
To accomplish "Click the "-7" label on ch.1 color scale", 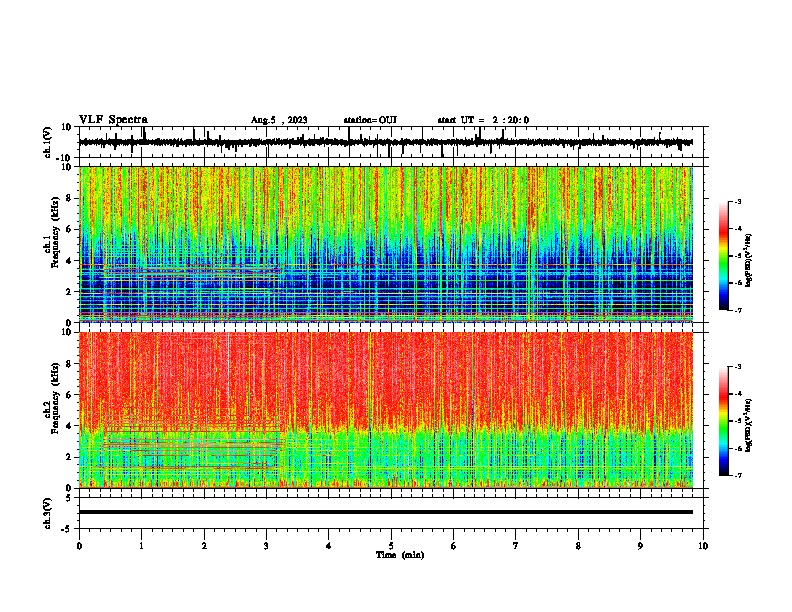I will tap(738, 310).
